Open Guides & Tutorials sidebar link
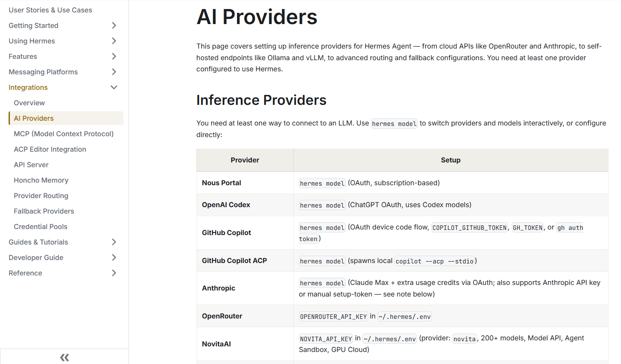Screen dimensions: 621x364 [x=38, y=242]
